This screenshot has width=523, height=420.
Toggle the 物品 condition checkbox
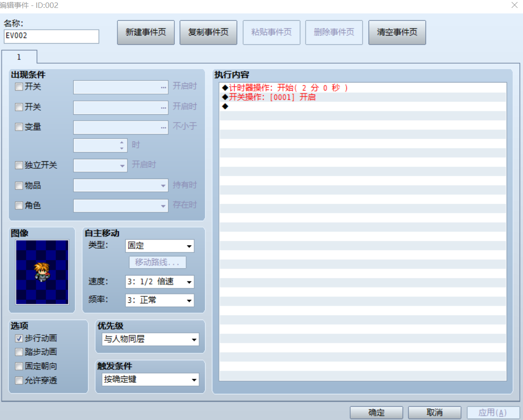pyautogui.click(x=19, y=186)
